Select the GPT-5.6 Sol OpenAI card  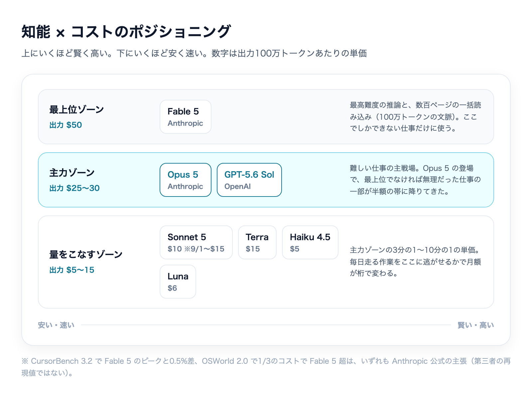[x=249, y=180]
